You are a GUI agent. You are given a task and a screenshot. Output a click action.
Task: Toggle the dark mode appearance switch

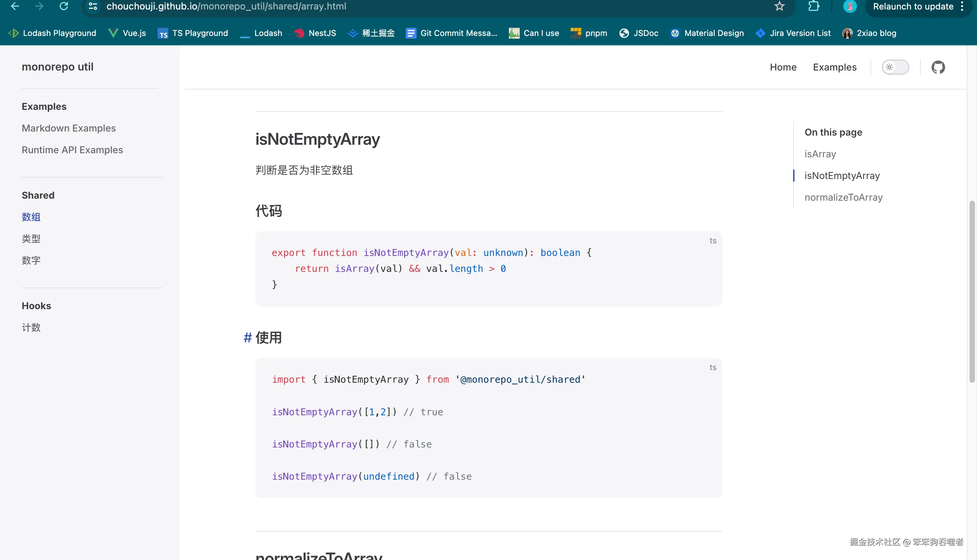pos(895,67)
